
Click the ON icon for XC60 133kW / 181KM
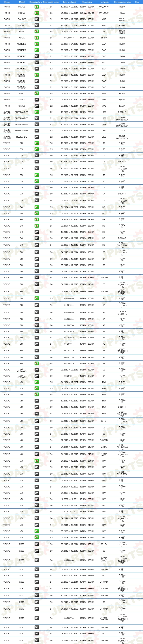coord(37,595)
